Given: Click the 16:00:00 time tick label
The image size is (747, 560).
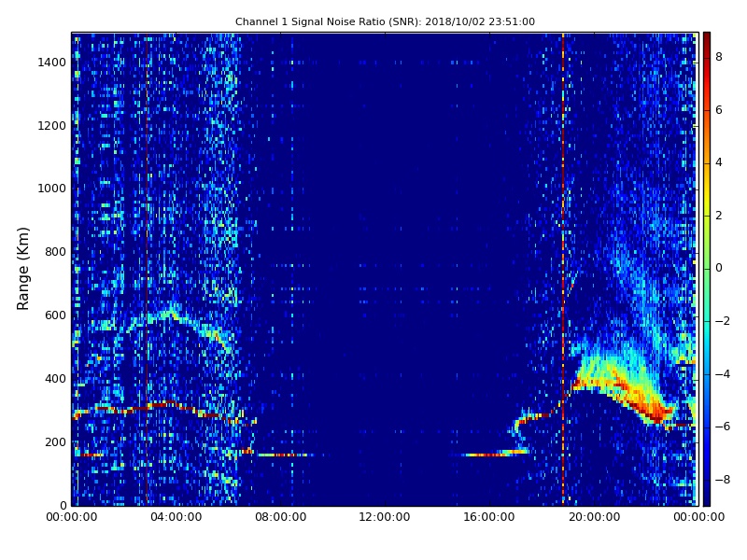Looking at the screenshot, I should point(489,517).
